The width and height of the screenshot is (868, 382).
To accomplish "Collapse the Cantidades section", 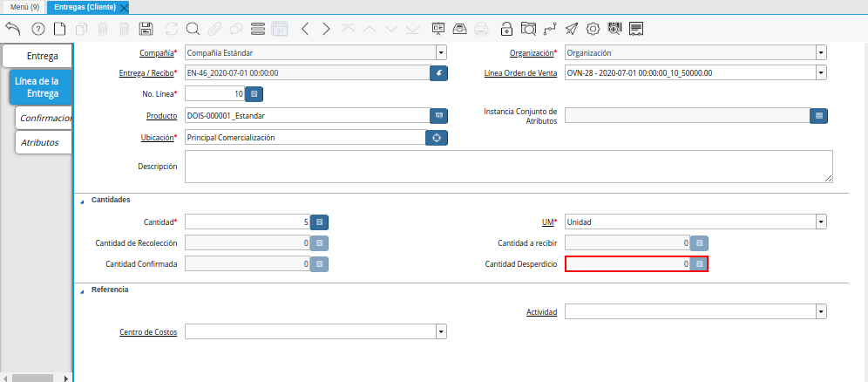I will tap(83, 202).
